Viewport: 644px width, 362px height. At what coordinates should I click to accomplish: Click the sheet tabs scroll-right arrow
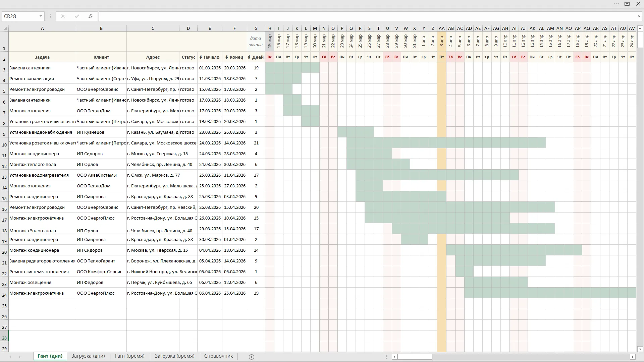point(19,357)
